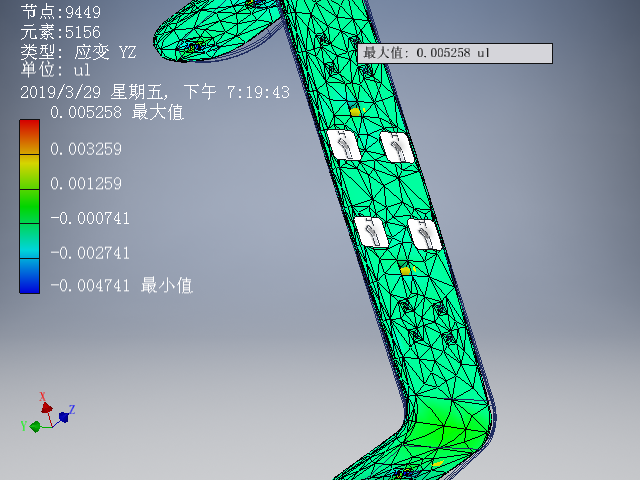Select the cyan segment of the color bar
The image size is (640, 480).
click(29, 241)
